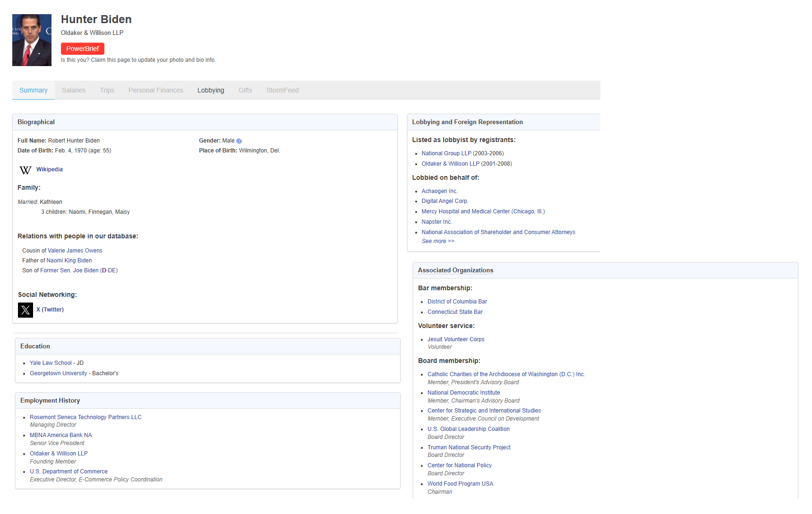Visit the District of Columbia Bar link
Viewport: 812px width, 514px height.
point(457,302)
